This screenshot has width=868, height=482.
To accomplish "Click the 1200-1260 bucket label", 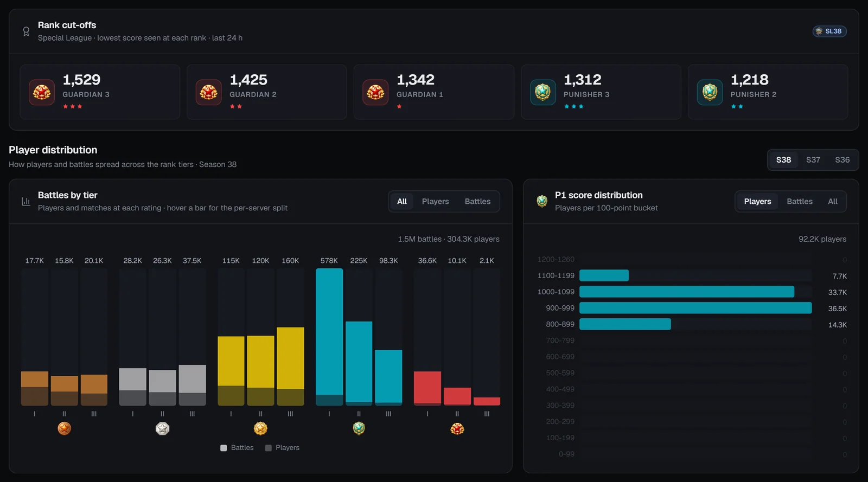I will click(x=556, y=259).
